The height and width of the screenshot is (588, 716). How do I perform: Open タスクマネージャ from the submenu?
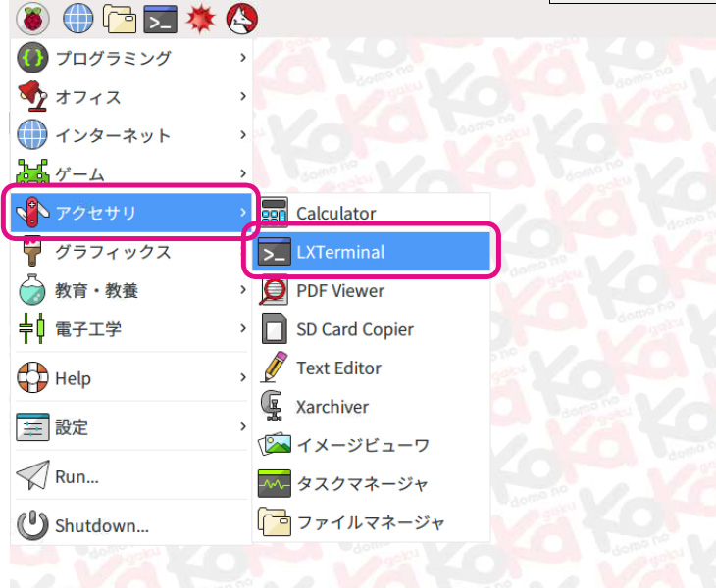tap(372, 483)
